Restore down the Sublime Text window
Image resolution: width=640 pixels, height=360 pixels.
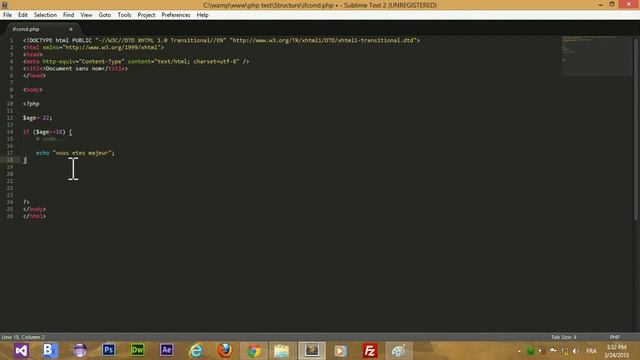coord(612,4)
